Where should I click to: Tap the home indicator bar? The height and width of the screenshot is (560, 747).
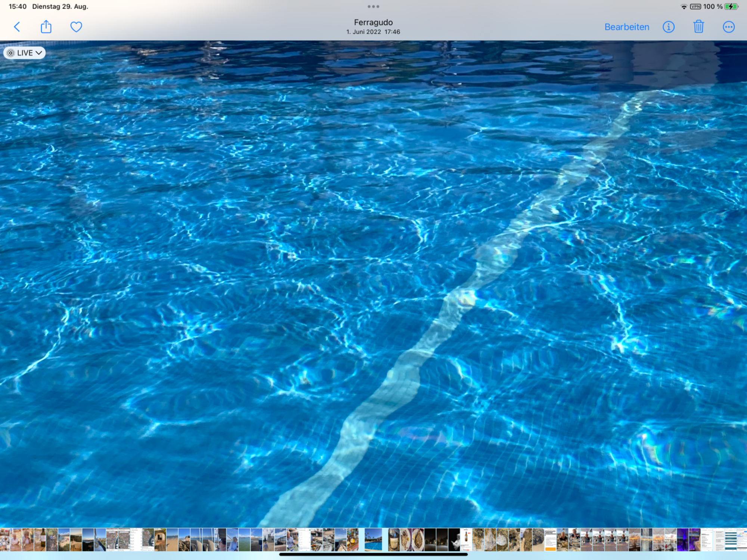(373, 554)
